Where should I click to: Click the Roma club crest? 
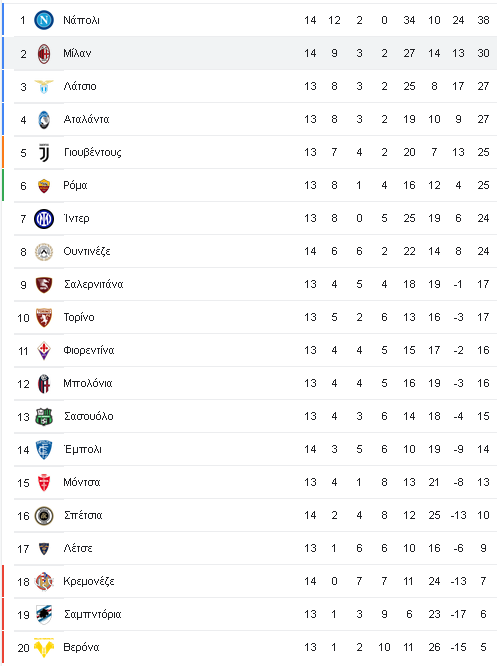coord(44,186)
